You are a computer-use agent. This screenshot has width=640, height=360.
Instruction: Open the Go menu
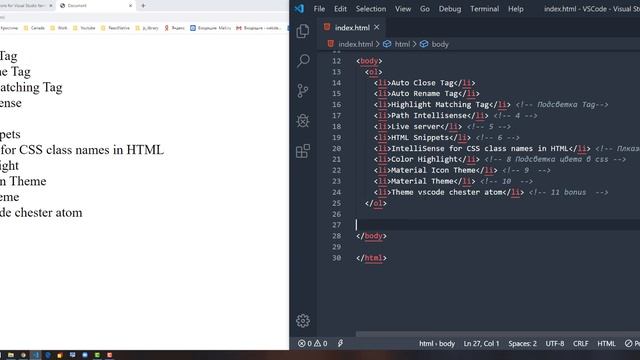[x=424, y=9]
